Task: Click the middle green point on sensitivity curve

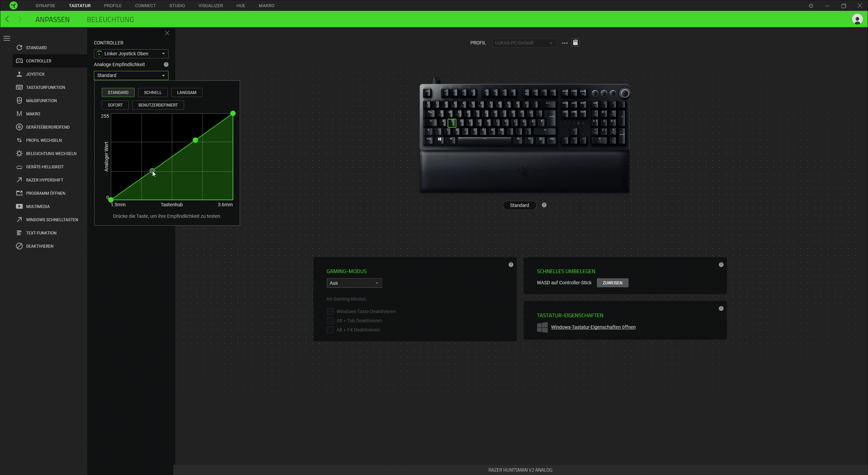Action: point(195,140)
